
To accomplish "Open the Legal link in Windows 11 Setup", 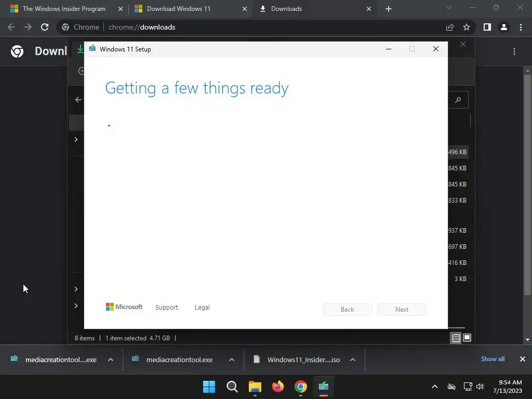I will (202, 308).
